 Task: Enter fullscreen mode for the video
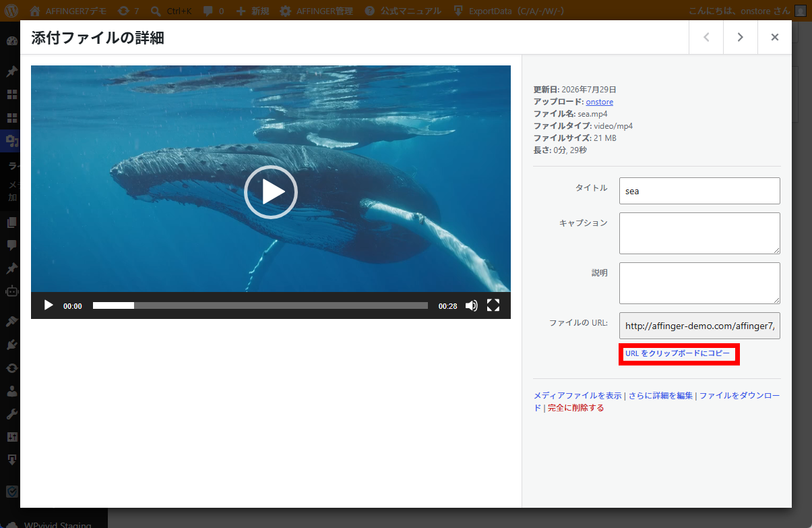(493, 305)
